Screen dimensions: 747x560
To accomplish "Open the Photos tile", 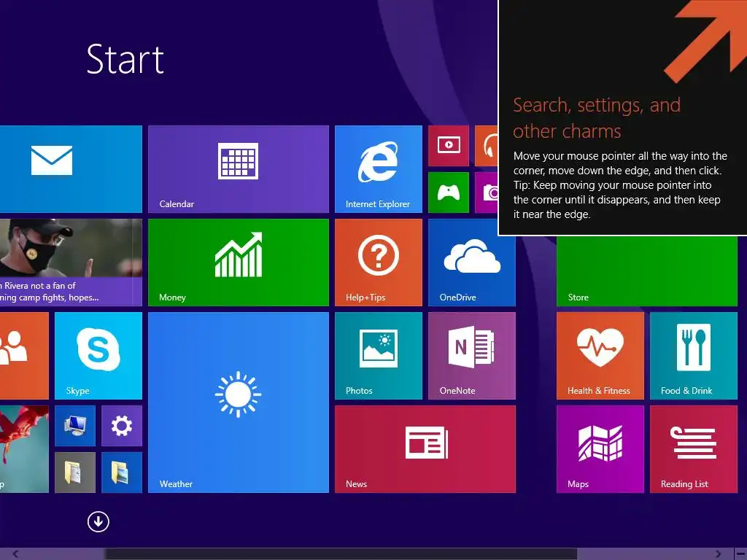I will [x=379, y=356].
